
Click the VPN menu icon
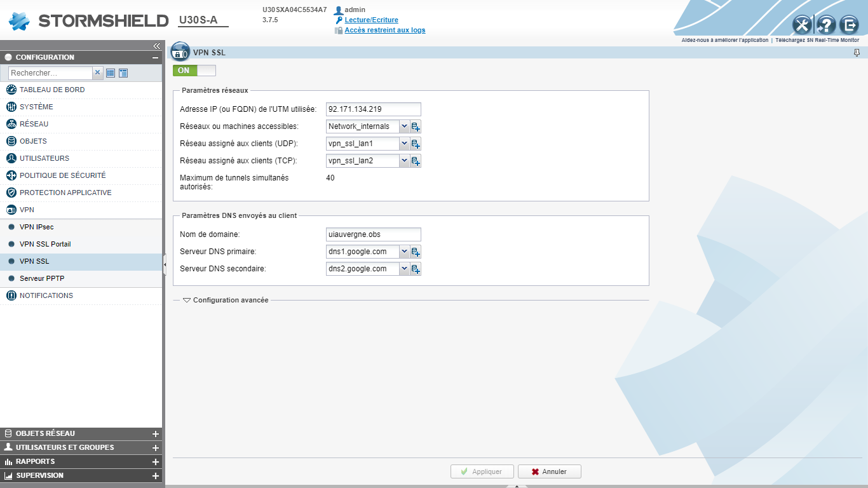click(x=11, y=210)
